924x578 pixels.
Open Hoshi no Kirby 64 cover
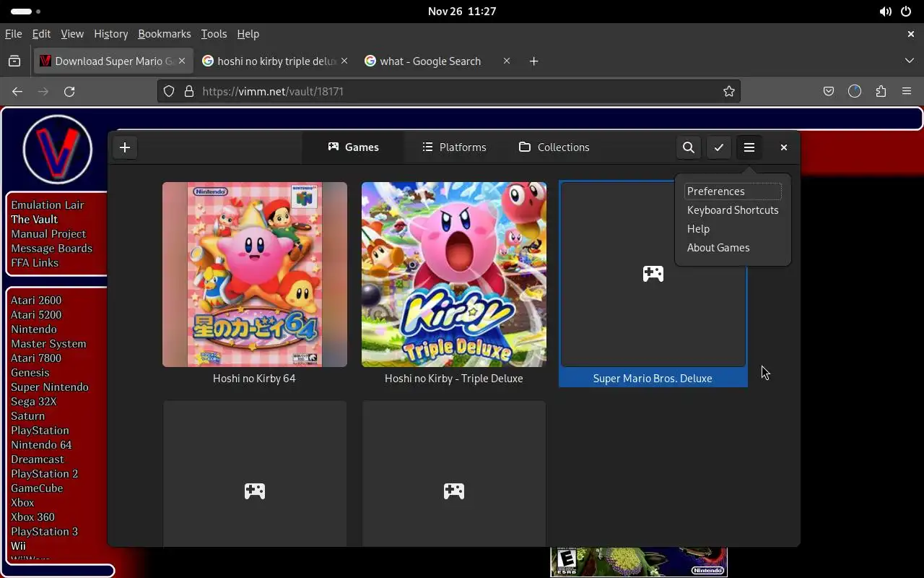coord(255,275)
